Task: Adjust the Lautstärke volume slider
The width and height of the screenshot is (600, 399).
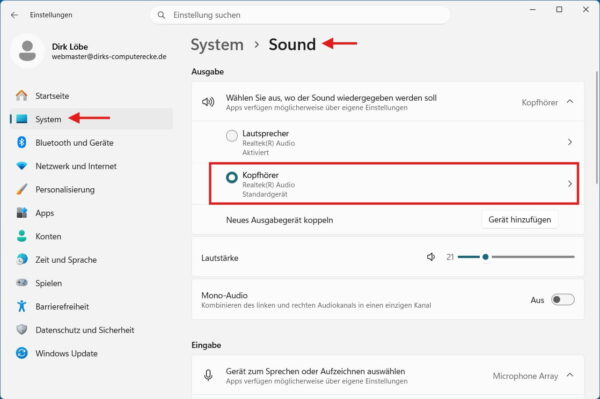Action: (516, 257)
